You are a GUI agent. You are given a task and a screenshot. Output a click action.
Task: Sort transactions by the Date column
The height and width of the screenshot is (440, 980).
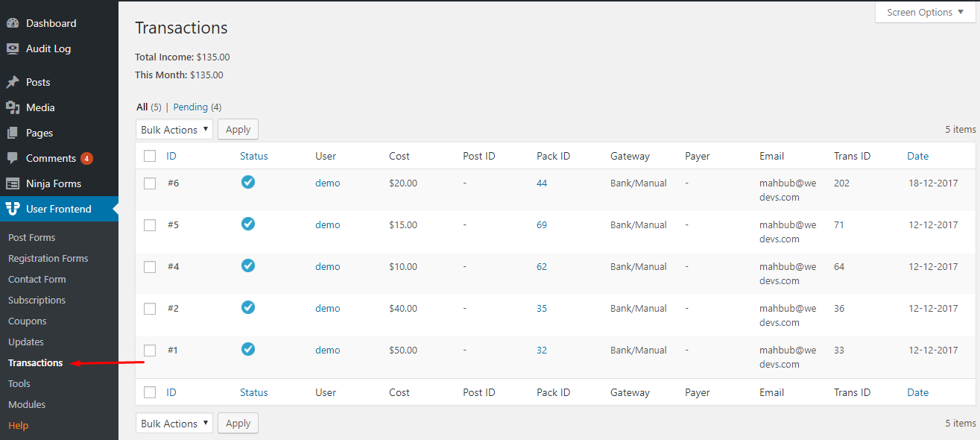point(917,156)
